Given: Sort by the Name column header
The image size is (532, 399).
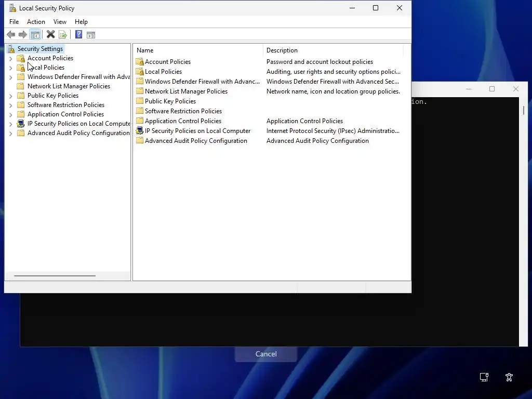Looking at the screenshot, I should coord(198,50).
